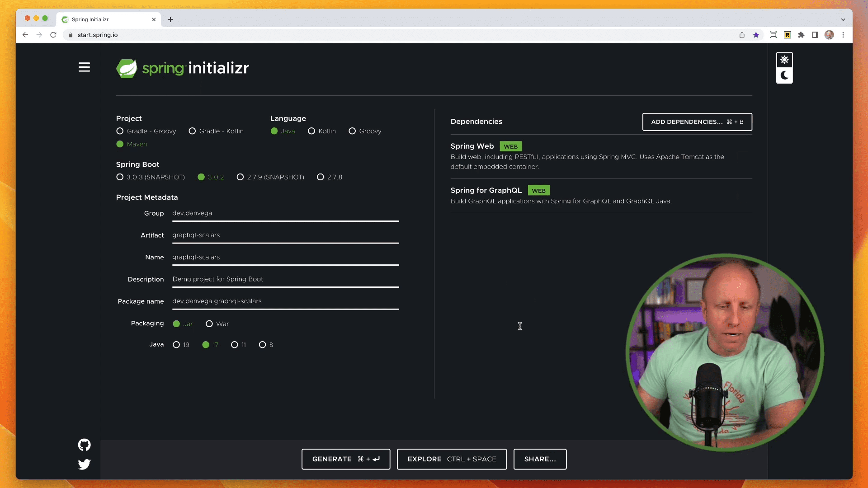Image resolution: width=868 pixels, height=488 pixels.
Task: Click the browser extensions puzzle icon
Action: coord(801,34)
